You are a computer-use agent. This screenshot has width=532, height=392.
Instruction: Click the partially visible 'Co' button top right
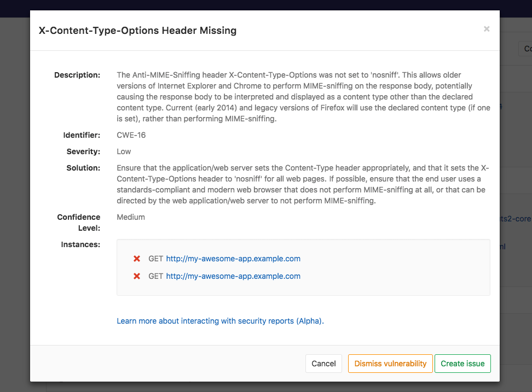tap(526, 49)
